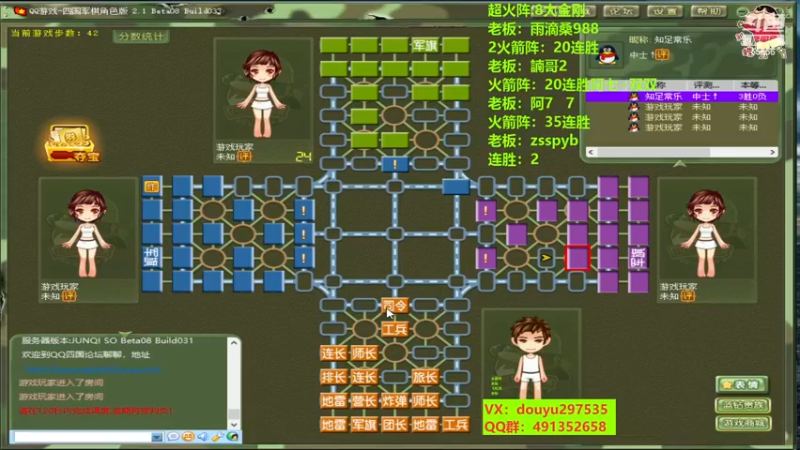Click player list scroll right arrow
800x450 pixels.
772,152
